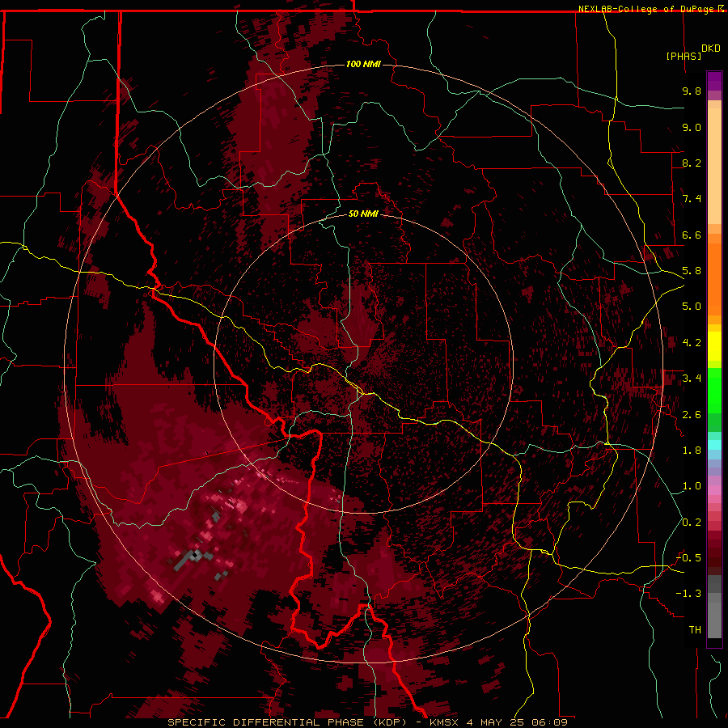Viewport: 728px width, 728px height.
Task: Click the TH legend label
Action: 695,630
